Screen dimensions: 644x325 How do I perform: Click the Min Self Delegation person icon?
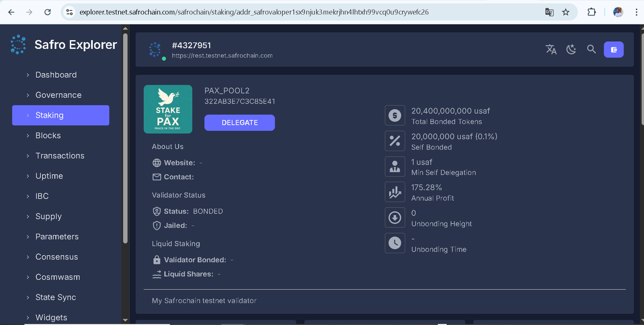pos(395,166)
